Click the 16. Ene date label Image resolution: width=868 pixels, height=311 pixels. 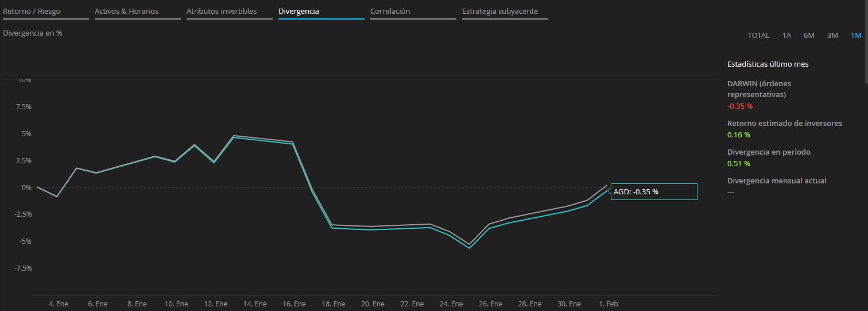point(294,304)
